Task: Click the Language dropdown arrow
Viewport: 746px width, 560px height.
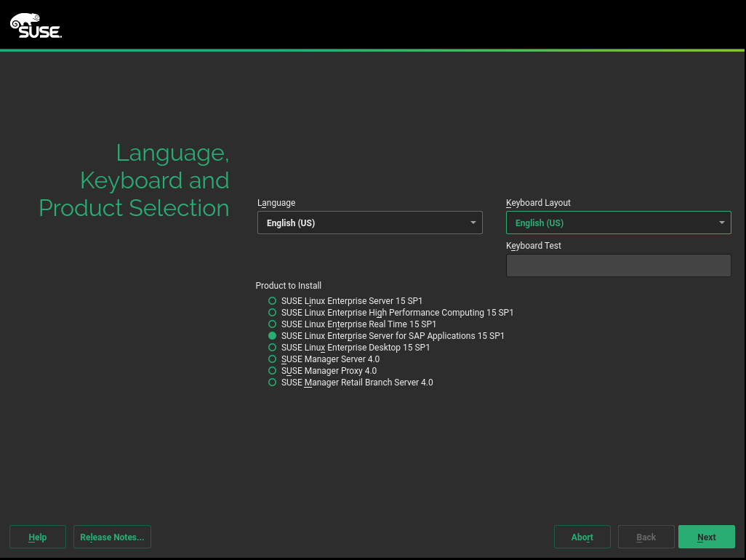Action: pos(473,223)
